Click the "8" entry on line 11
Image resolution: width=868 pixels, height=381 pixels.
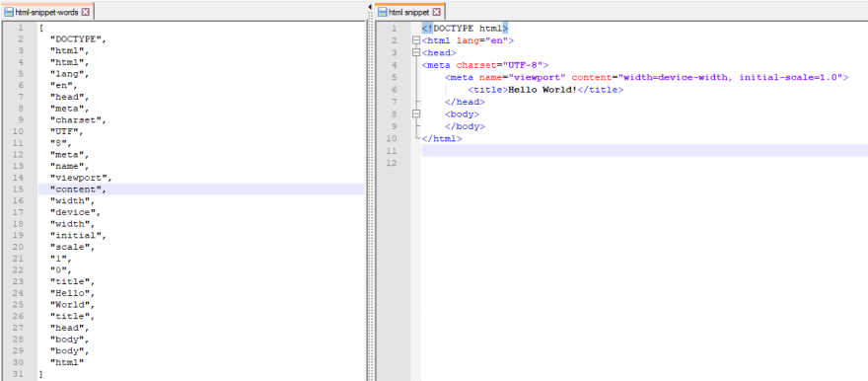[61, 143]
